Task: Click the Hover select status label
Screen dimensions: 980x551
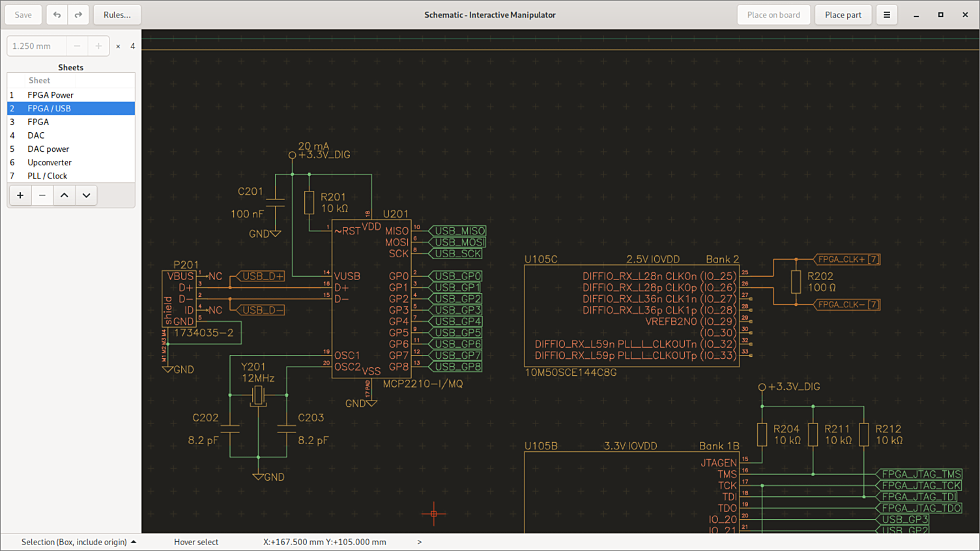Action: point(196,542)
